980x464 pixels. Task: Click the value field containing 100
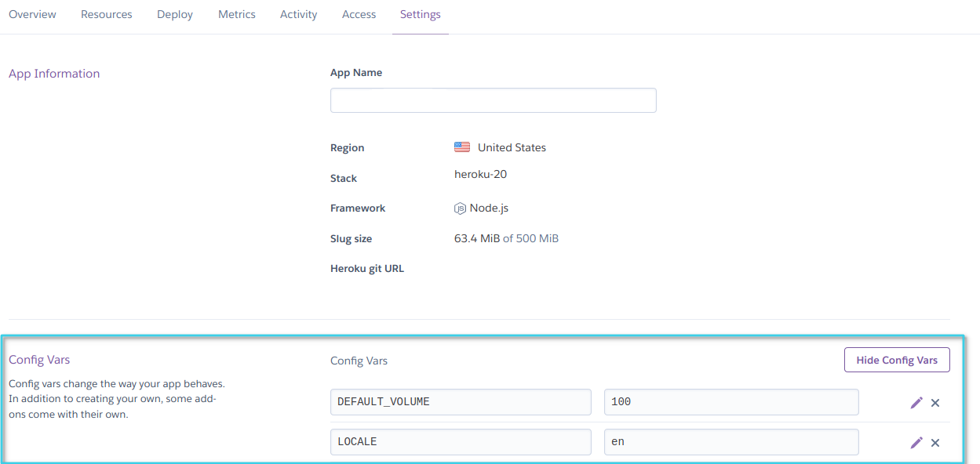pos(730,401)
